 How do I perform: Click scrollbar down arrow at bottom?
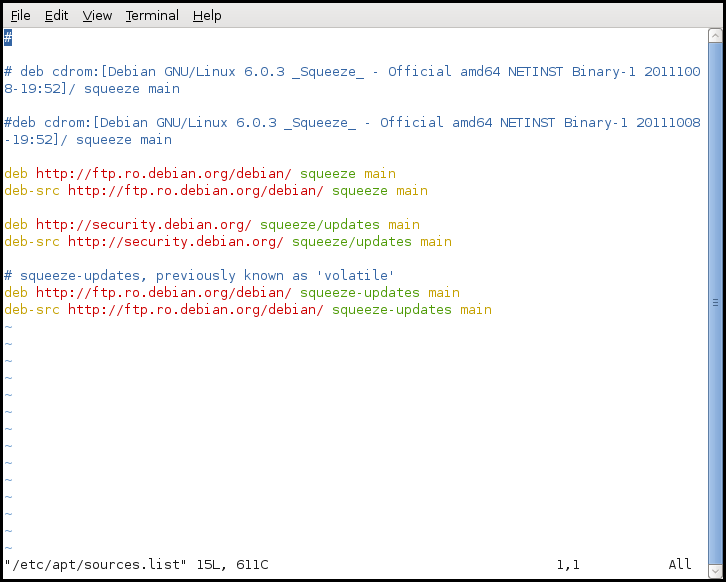tap(715, 570)
